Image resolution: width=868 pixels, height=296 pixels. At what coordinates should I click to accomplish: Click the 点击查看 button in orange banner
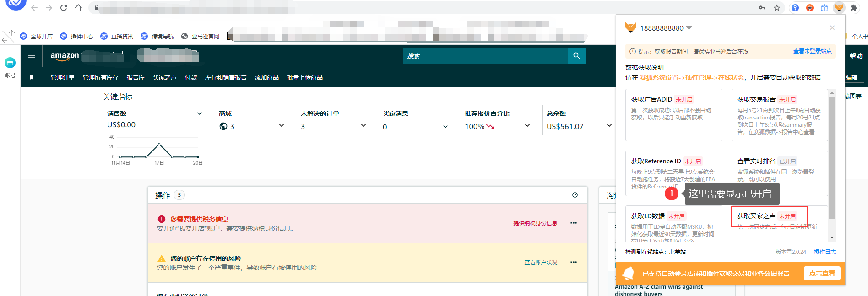point(822,273)
